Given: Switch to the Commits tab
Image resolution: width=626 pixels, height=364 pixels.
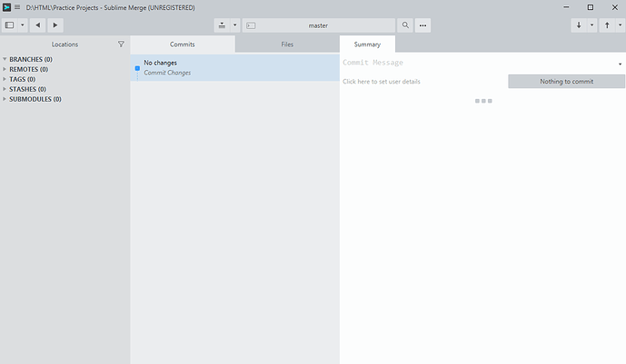Looking at the screenshot, I should coord(183,44).
